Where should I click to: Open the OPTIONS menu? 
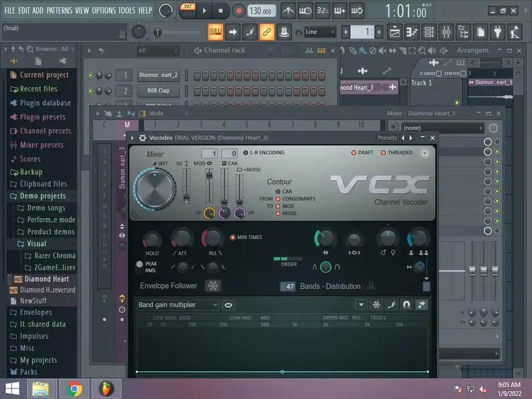(104, 10)
